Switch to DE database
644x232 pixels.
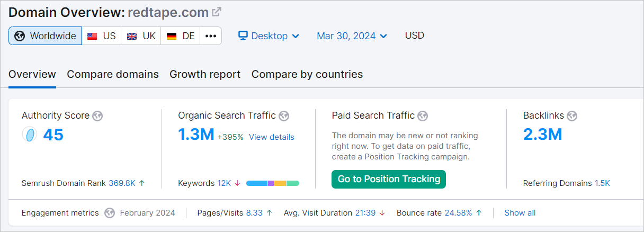pyautogui.click(x=181, y=36)
